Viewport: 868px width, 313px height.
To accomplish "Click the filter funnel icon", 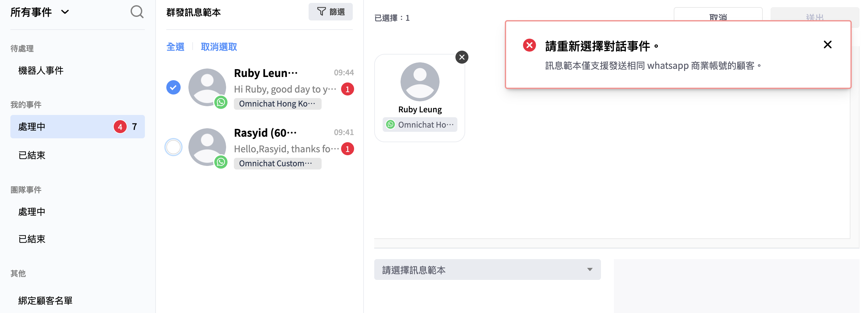I will pos(322,12).
